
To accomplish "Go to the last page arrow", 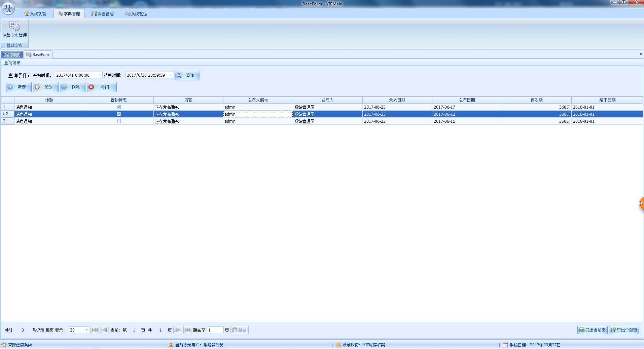I will pos(187,330).
